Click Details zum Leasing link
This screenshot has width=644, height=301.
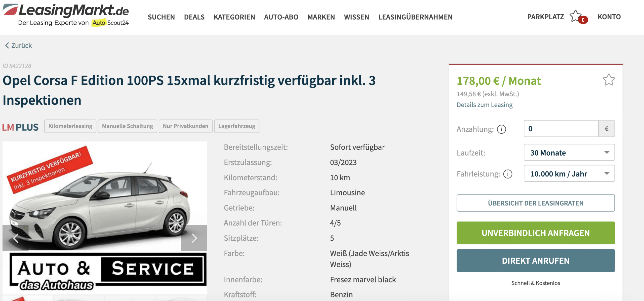point(485,105)
